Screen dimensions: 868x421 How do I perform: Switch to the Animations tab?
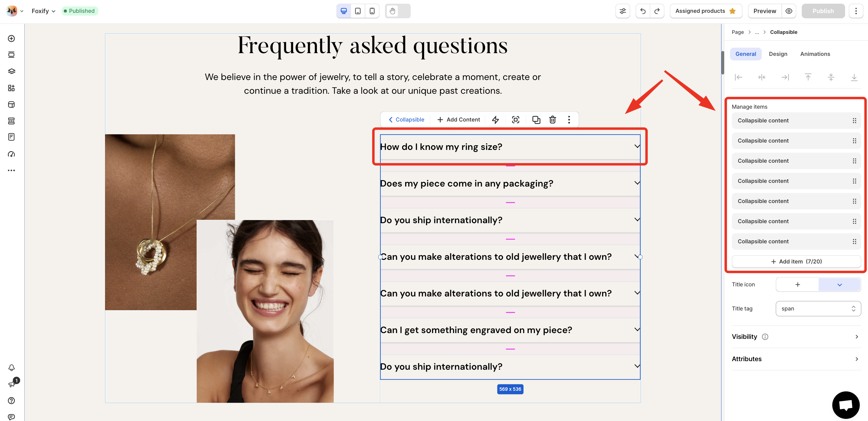[815, 54]
